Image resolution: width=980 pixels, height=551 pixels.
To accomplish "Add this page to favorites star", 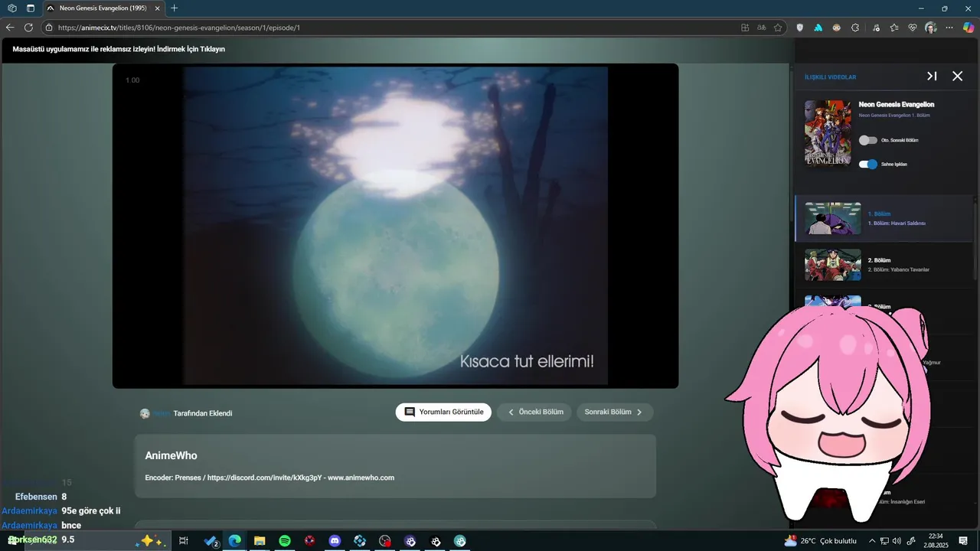I will 778,28.
